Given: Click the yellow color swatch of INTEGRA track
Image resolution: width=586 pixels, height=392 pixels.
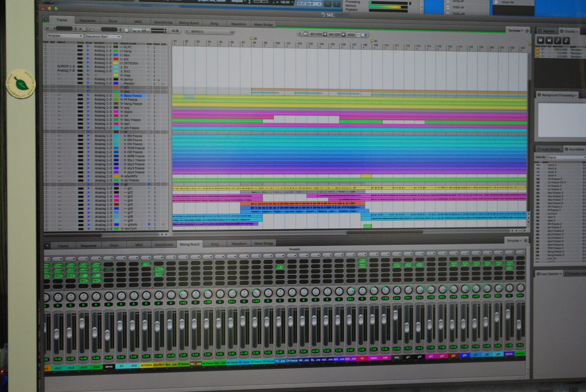Looking at the screenshot, I should coord(116,63).
